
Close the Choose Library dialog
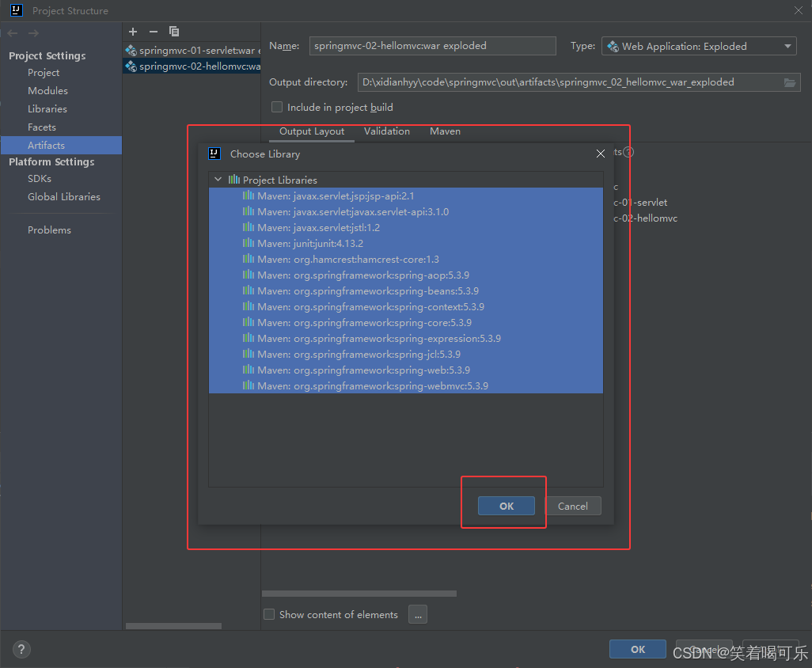600,154
